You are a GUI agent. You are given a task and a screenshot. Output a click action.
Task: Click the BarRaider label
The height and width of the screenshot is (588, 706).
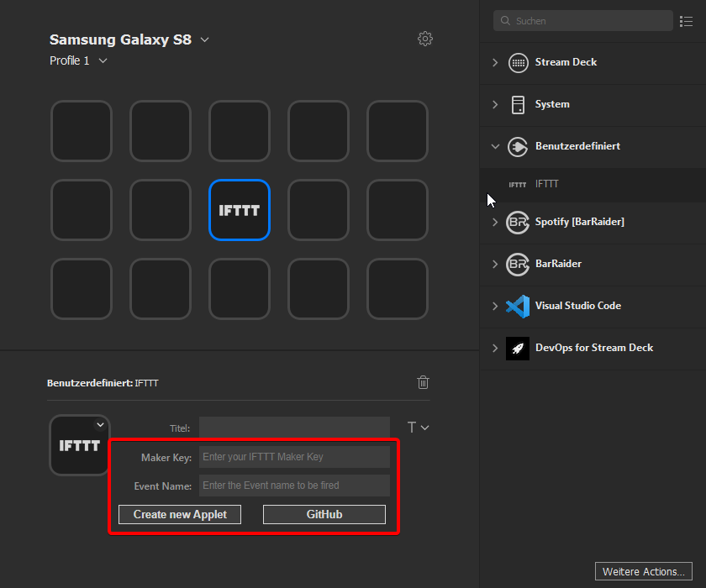[558, 264]
